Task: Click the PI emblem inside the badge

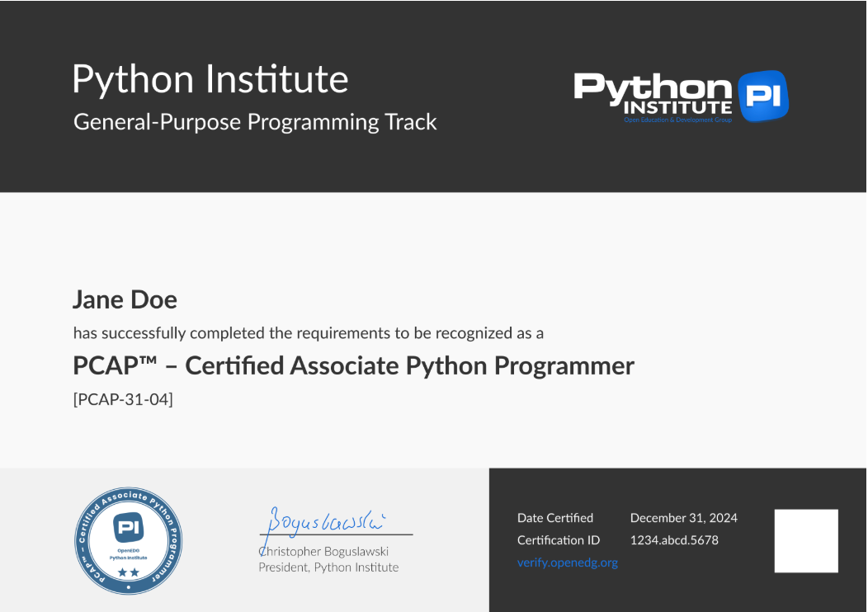Action: (128, 528)
